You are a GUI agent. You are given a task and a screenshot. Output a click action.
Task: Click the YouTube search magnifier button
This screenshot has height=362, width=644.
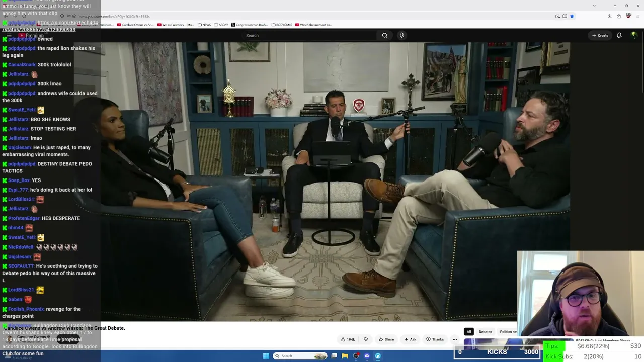(385, 35)
